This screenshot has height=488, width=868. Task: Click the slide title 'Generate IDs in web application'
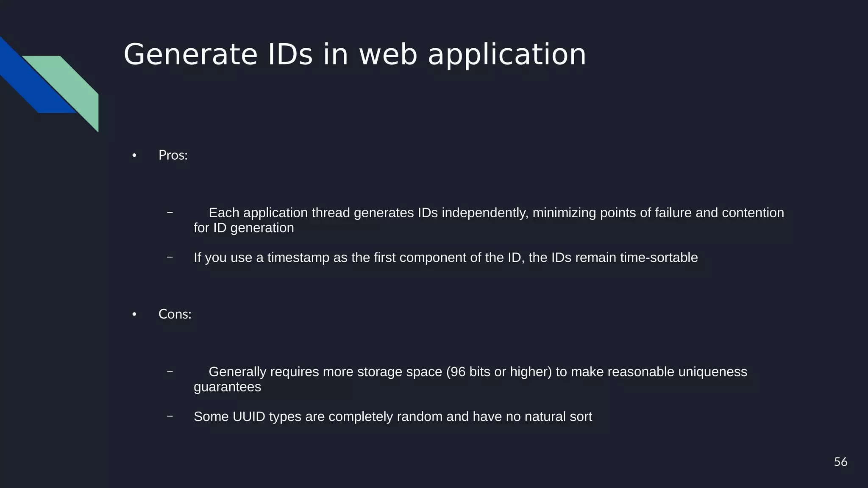[x=355, y=55]
